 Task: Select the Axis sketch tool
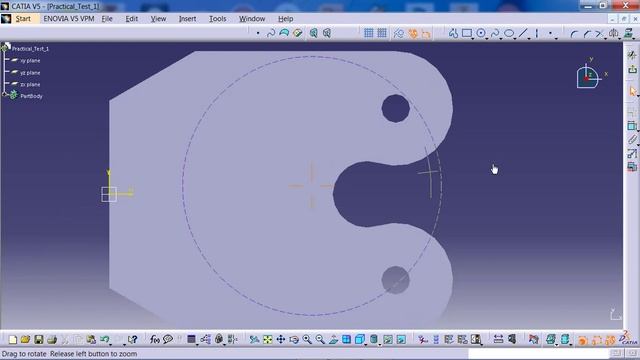point(536,33)
